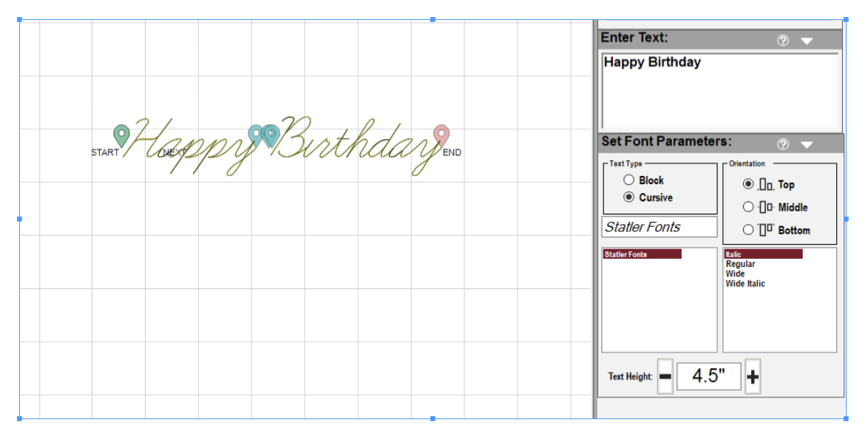868x431 pixels.
Task: Set orientation to Top
Action: tap(748, 184)
